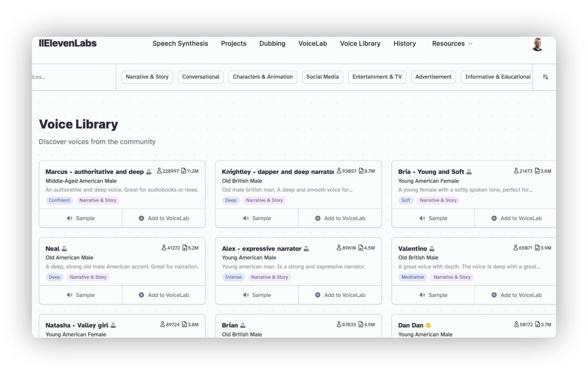The width and height of the screenshot is (588, 368).
Task: Click the users icon on the Knightley card
Action: [339, 171]
